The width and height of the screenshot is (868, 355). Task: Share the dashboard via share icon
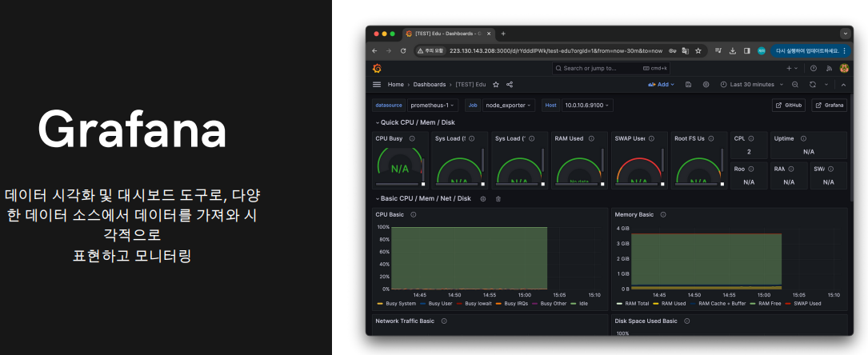[x=510, y=85]
